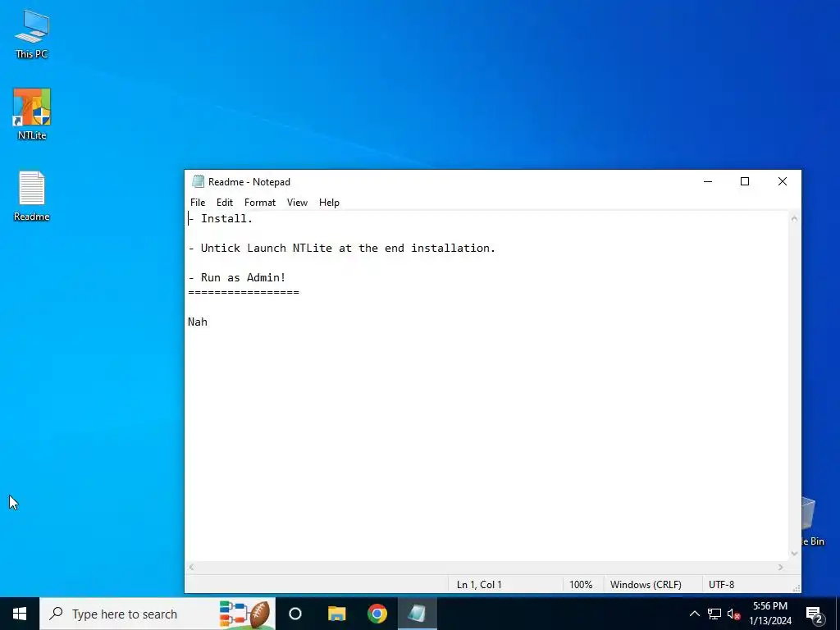Open network status tray icon

[x=714, y=614]
